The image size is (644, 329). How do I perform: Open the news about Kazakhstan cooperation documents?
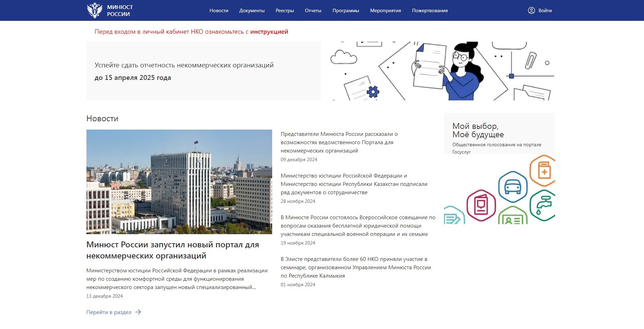[x=354, y=184]
